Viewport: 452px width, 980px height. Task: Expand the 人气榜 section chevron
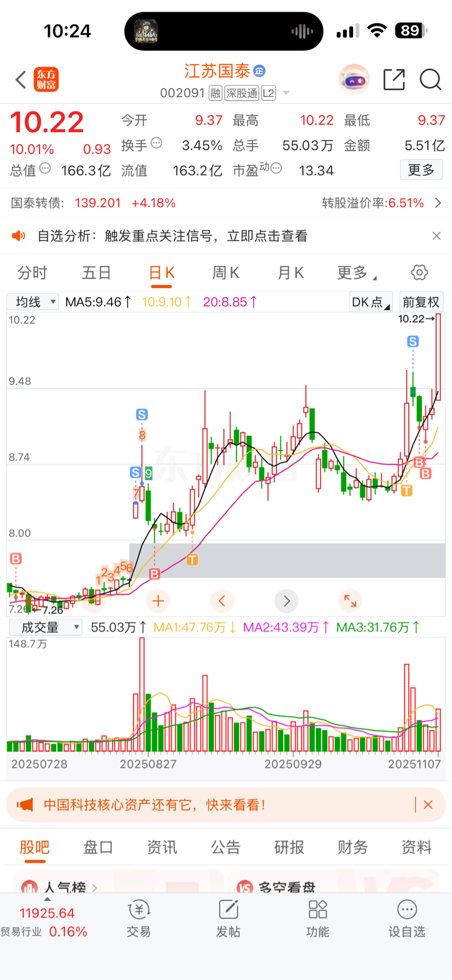click(x=95, y=887)
